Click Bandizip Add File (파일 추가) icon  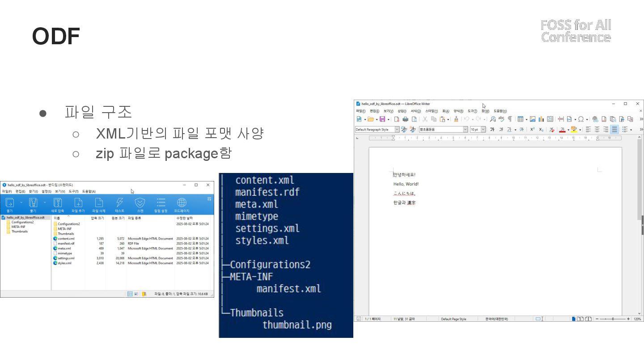point(78,203)
